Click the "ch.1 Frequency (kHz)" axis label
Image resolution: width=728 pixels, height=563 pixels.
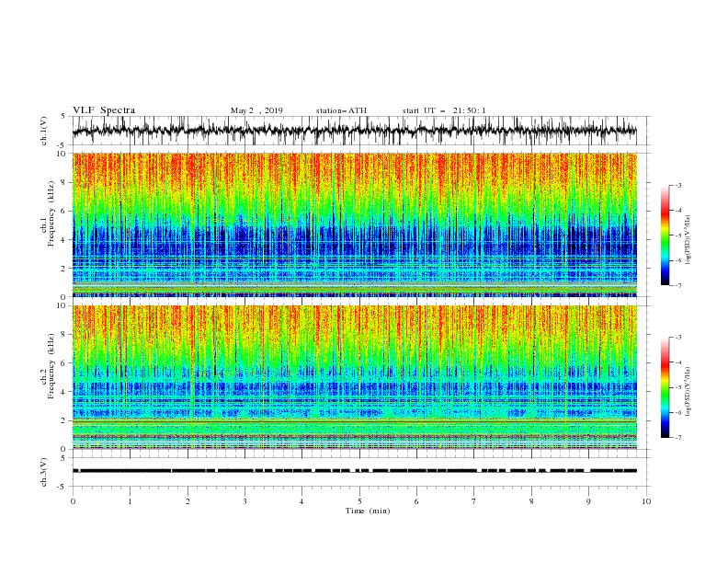point(48,214)
